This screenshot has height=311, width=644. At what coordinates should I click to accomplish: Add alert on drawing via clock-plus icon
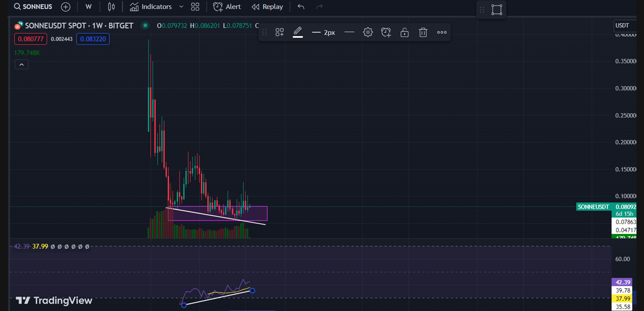(x=386, y=33)
